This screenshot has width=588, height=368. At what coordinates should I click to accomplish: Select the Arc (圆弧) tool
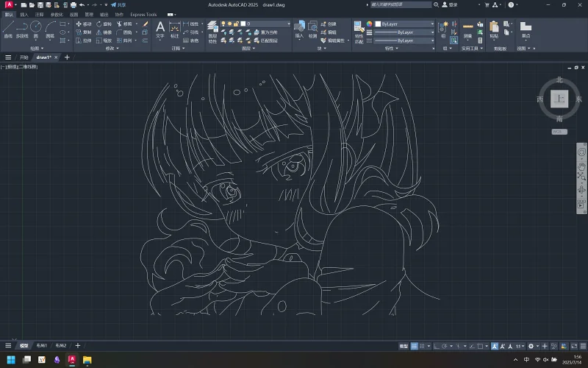[50, 29]
